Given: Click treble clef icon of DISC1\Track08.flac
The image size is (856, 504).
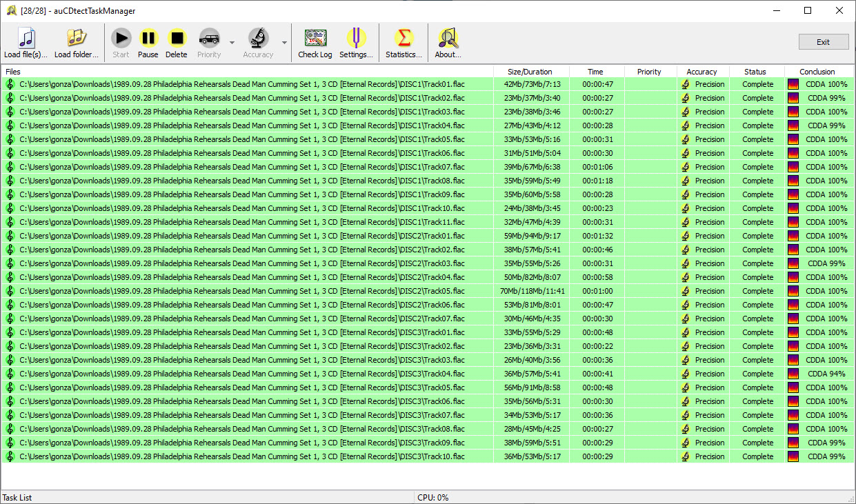Looking at the screenshot, I should [x=10, y=181].
